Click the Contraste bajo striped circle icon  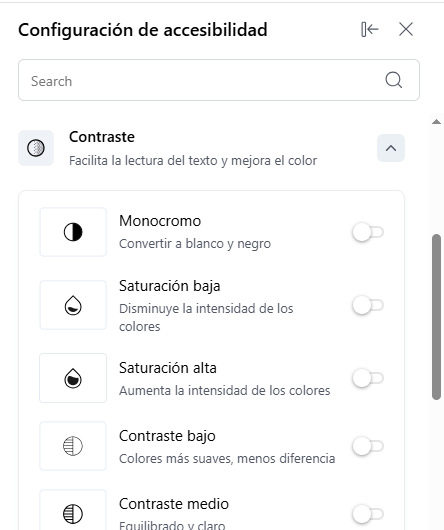click(73, 446)
